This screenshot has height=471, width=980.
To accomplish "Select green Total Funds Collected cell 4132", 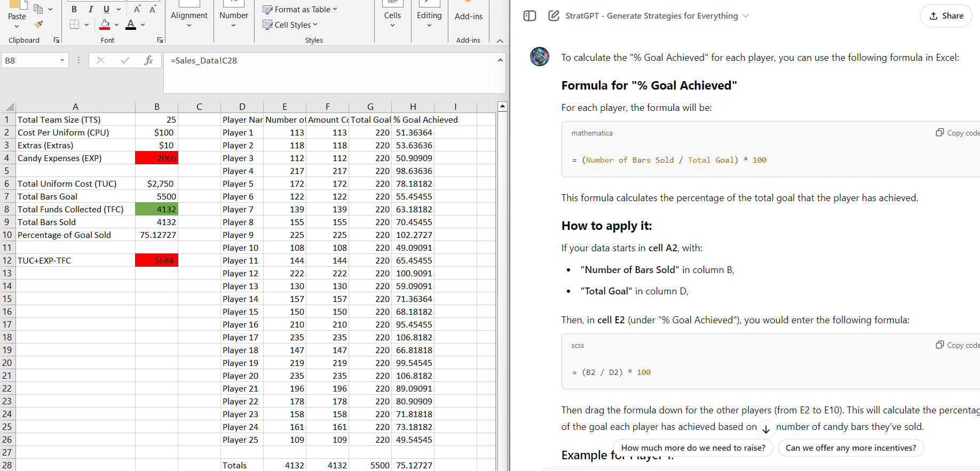I will [156, 209].
